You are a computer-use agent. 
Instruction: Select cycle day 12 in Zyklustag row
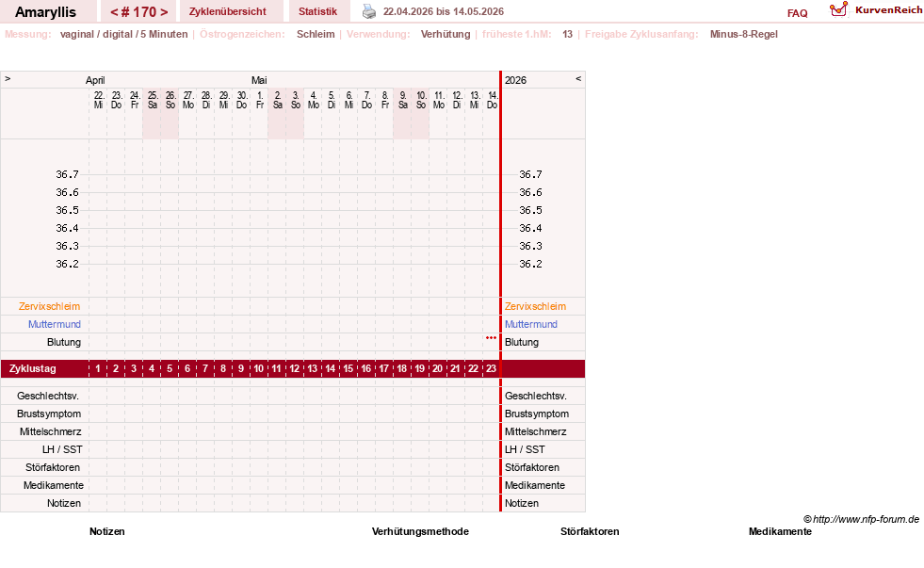coord(295,369)
